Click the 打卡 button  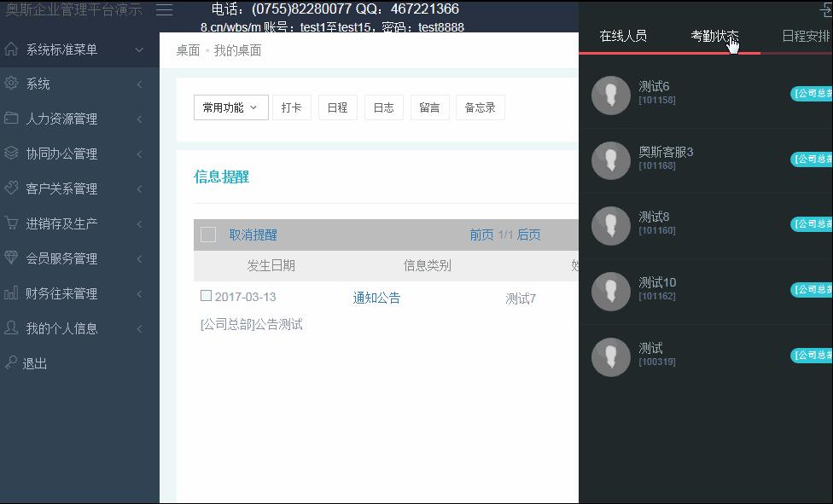292,107
